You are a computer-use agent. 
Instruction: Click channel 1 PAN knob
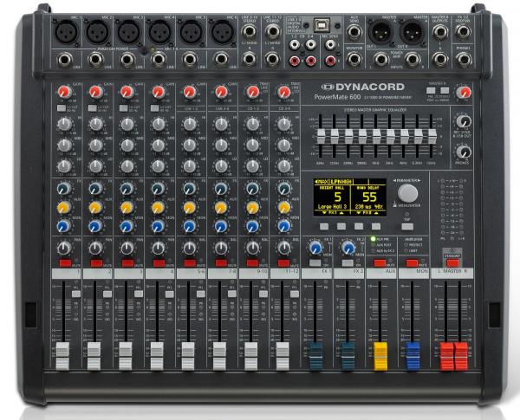point(64,248)
